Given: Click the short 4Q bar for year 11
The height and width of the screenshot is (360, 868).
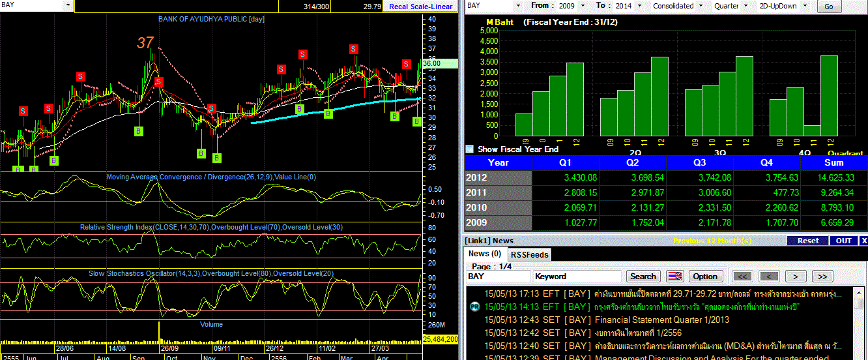Looking at the screenshot, I should pos(811,130).
